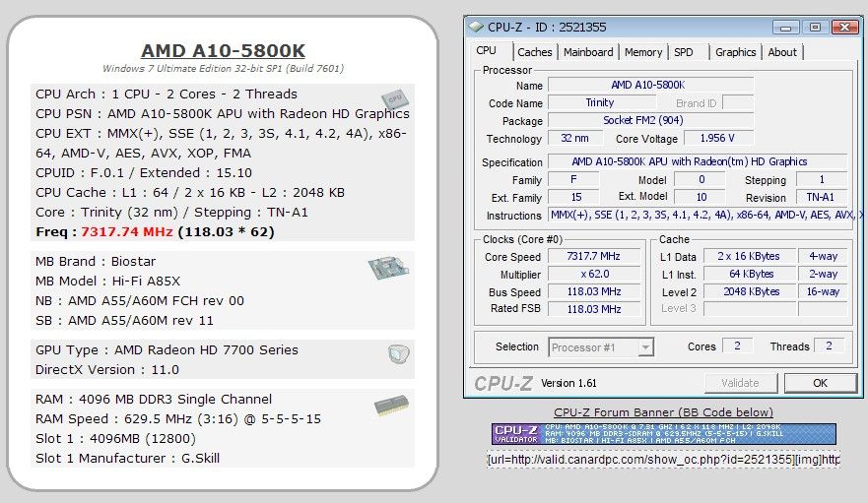Click the greyed Validate button
Screen dimensions: 868x503
[x=741, y=383]
